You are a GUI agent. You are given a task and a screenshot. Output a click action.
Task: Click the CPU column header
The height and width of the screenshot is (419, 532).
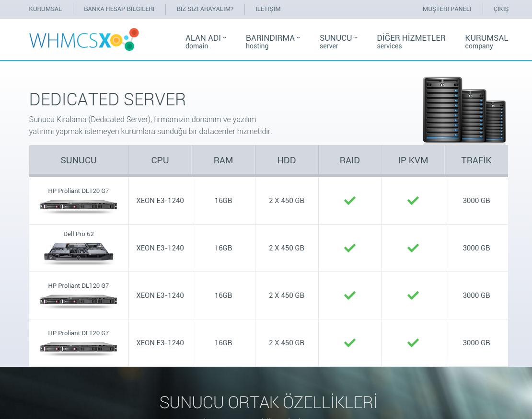(x=160, y=160)
